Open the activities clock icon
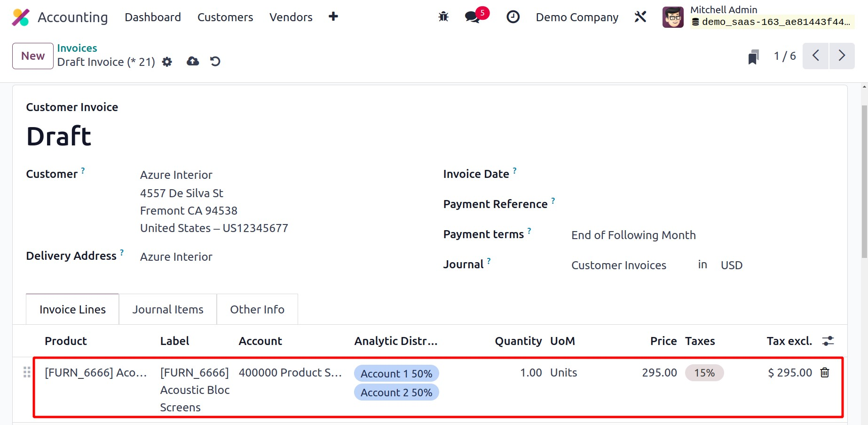The image size is (868, 425). (513, 17)
